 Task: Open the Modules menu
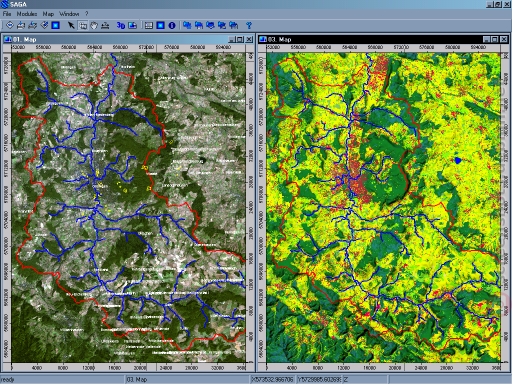(x=27, y=14)
